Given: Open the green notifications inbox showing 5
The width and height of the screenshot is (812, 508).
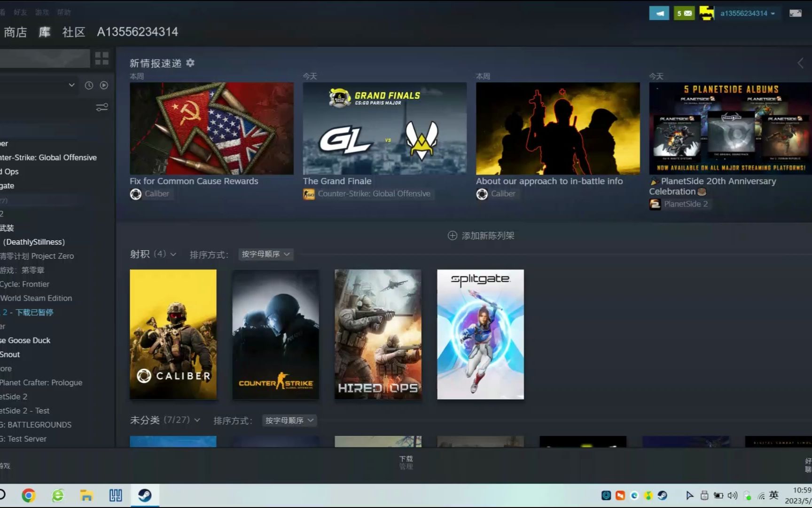Looking at the screenshot, I should [x=684, y=13].
